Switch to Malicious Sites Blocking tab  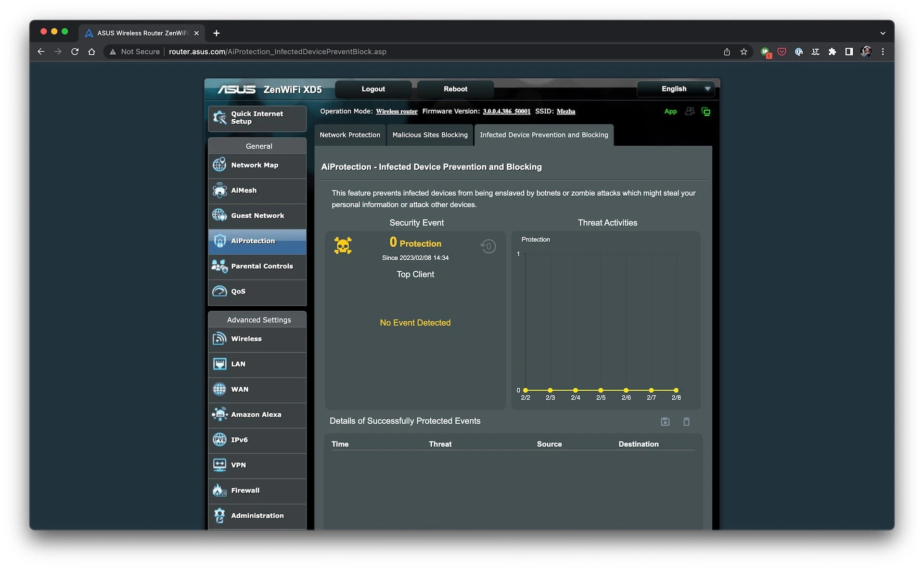click(430, 135)
